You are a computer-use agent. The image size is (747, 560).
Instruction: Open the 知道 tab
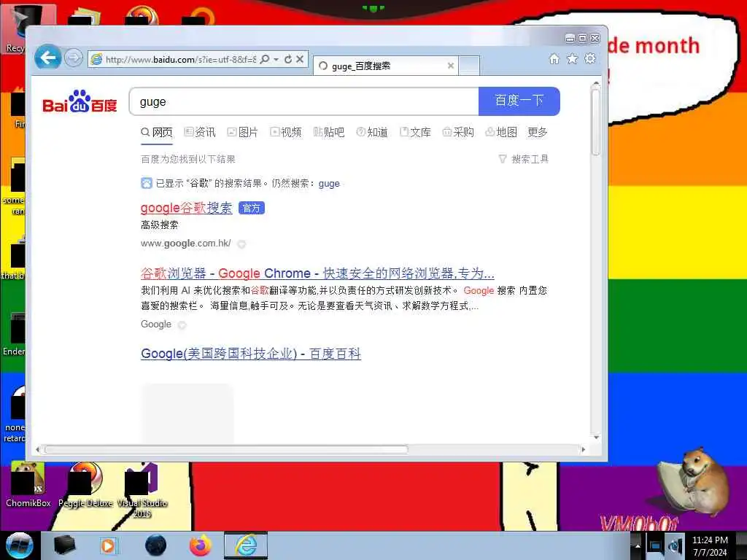click(x=372, y=133)
